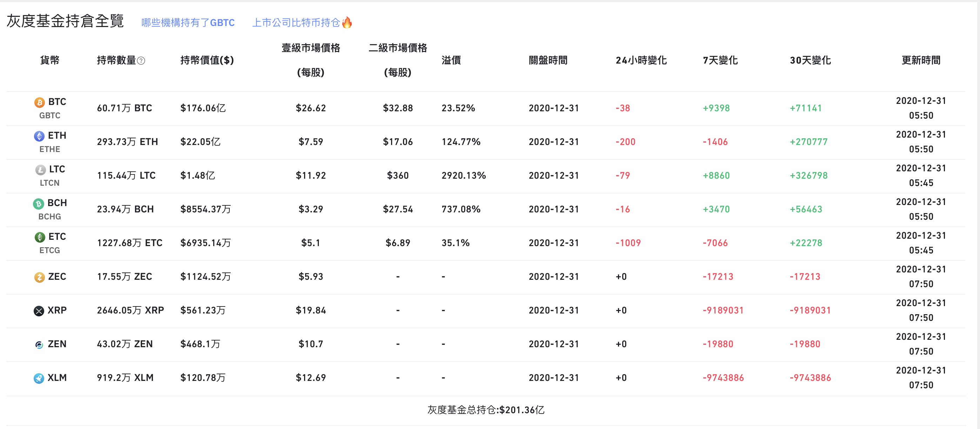Viewport: 980px width, 429px height.
Task: Click the 43.02万 ZEN holdings cell
Action: coord(125,344)
